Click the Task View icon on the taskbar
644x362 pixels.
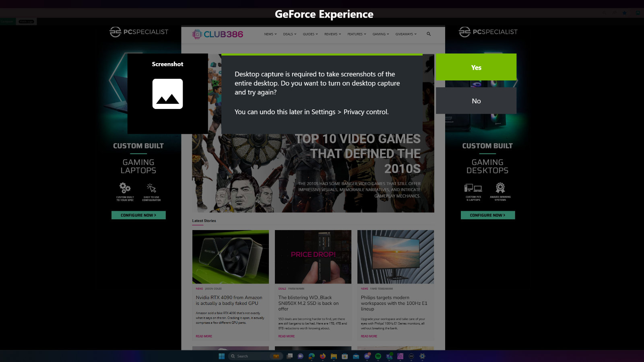[x=290, y=356]
